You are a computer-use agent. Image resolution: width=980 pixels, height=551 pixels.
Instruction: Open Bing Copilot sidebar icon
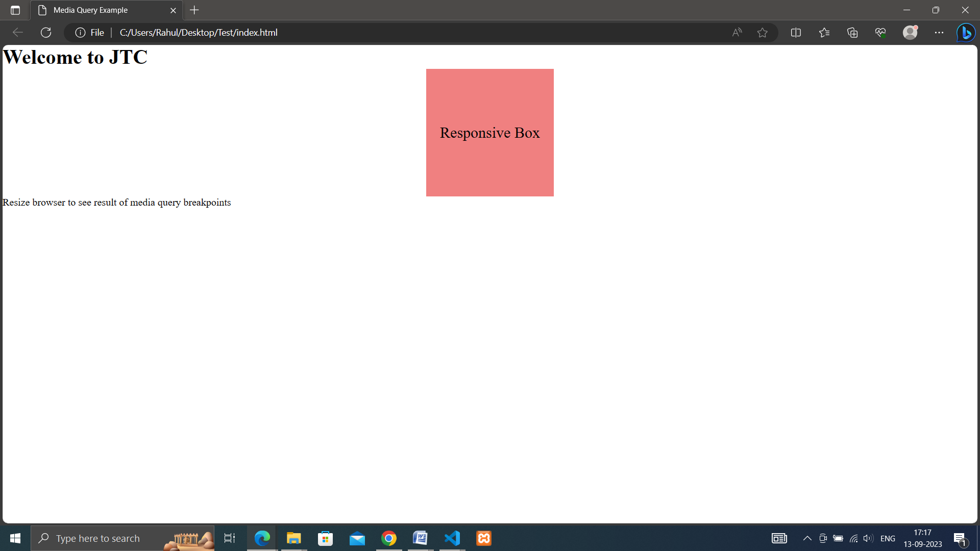pos(966,33)
